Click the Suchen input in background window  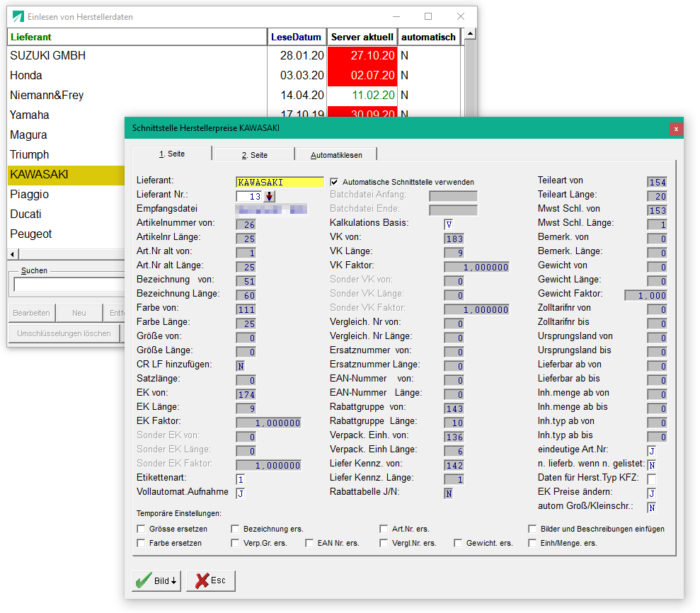coord(69,285)
